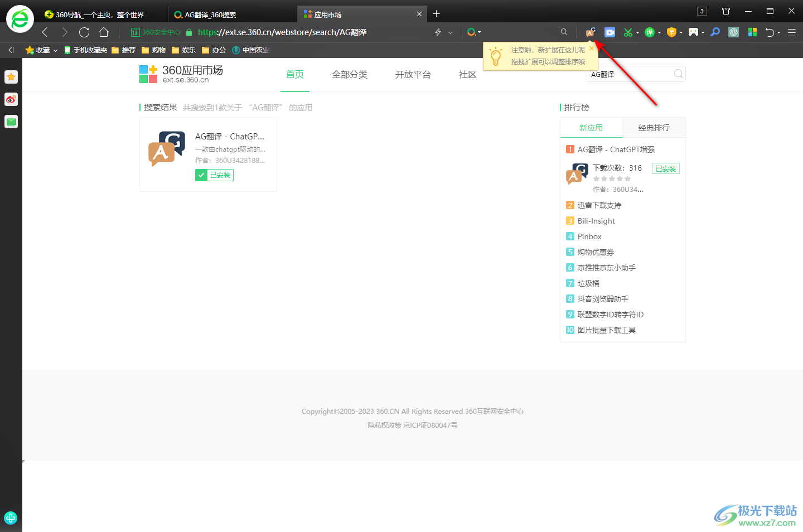Dismiss the yellow new-extension tip with X

click(x=592, y=49)
